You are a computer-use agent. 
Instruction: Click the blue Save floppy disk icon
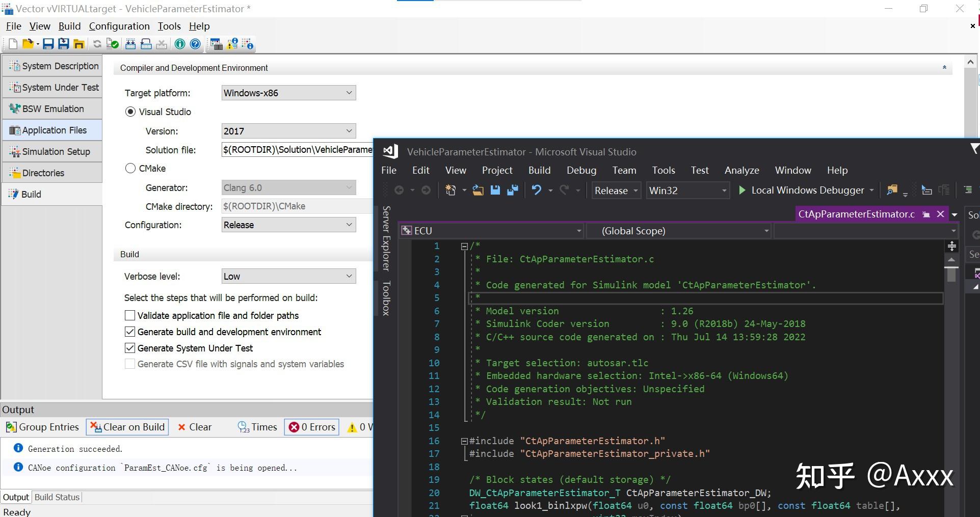(48, 44)
